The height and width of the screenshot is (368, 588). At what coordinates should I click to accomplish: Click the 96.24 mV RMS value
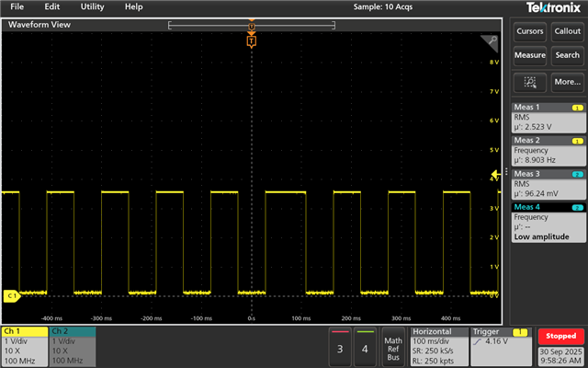click(x=541, y=194)
